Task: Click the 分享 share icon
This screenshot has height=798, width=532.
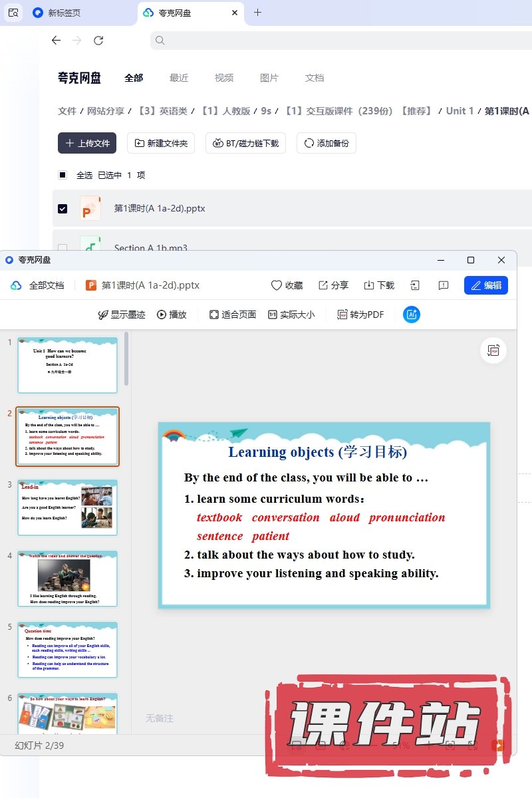Action: [x=333, y=285]
